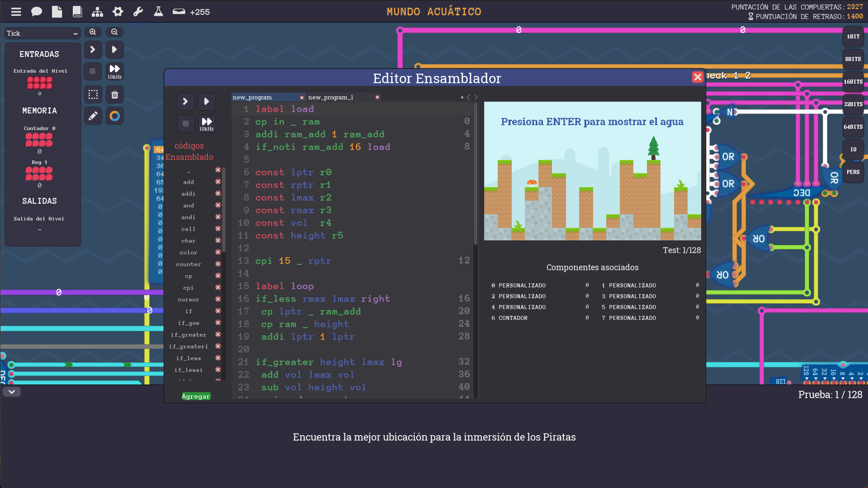Open the settings gear icon
Image resolution: width=868 pixels, height=488 pixels.
[x=118, y=11]
